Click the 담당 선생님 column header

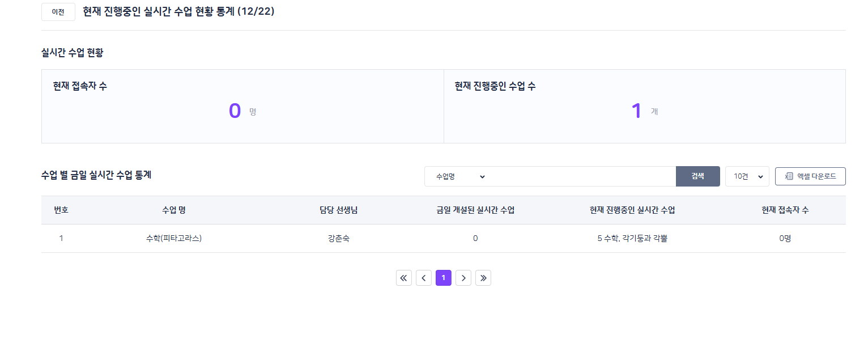click(338, 210)
